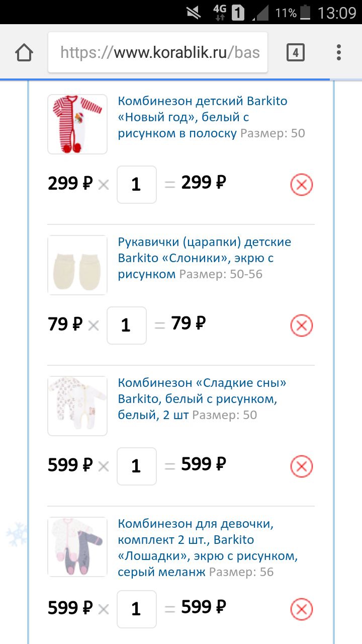
Task: Open the Комбинезон для девочки «Лошадки» product link
Action: (208, 548)
